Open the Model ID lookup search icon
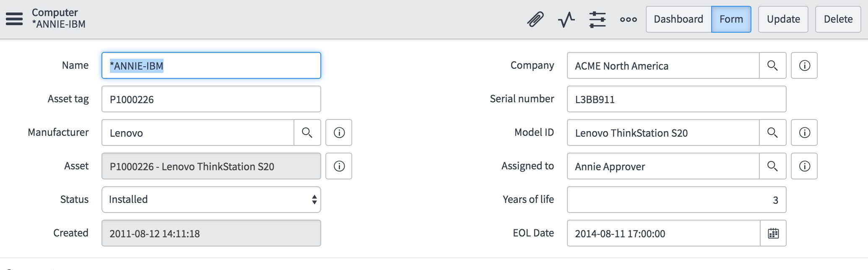The width and height of the screenshot is (868, 270). tap(773, 132)
